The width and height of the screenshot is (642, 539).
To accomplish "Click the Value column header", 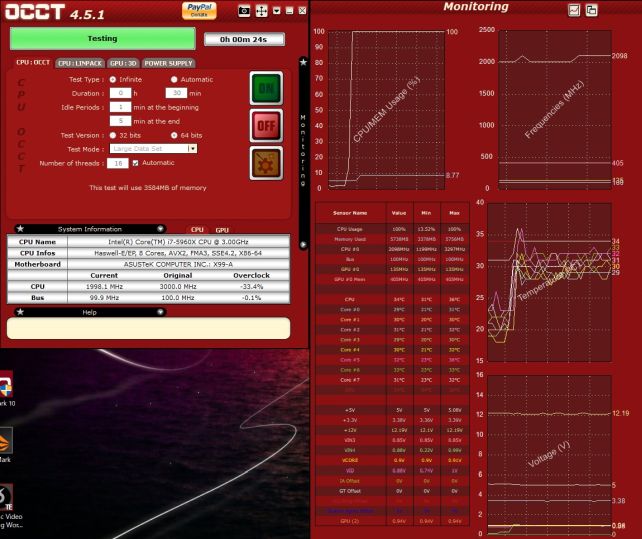I will pyautogui.click(x=399, y=213).
